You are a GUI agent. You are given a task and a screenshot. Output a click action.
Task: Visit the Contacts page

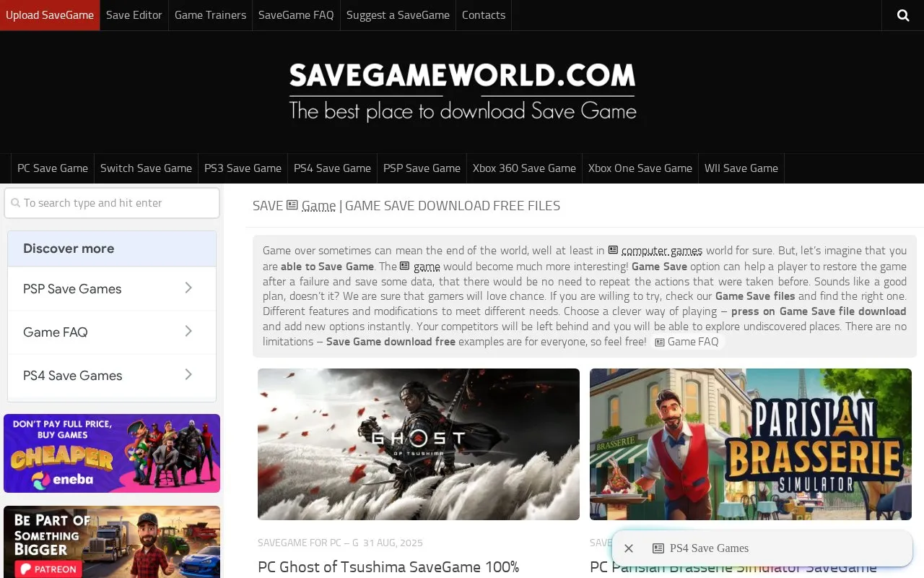click(x=484, y=15)
